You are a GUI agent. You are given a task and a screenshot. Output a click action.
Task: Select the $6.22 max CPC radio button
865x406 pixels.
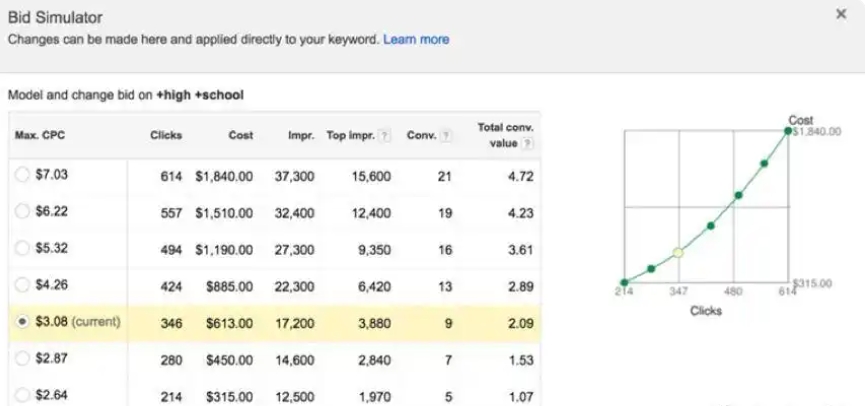(22, 211)
